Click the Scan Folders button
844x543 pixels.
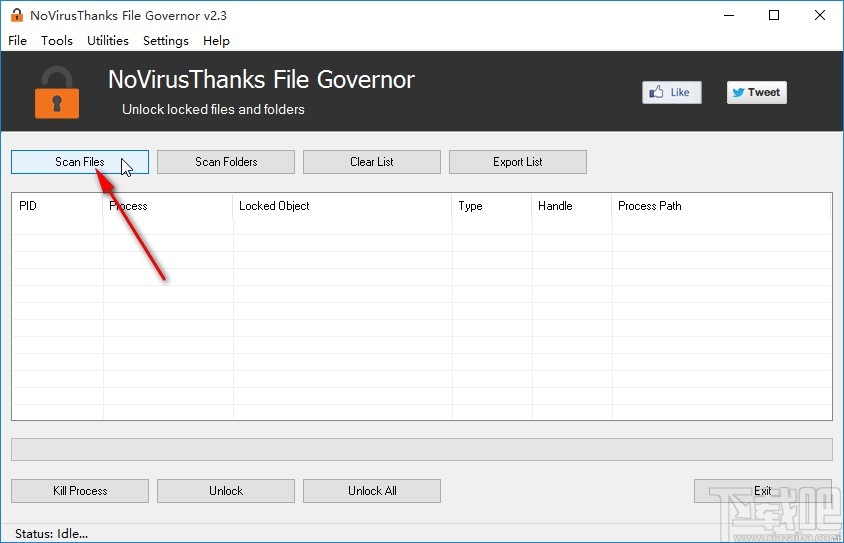[226, 162]
